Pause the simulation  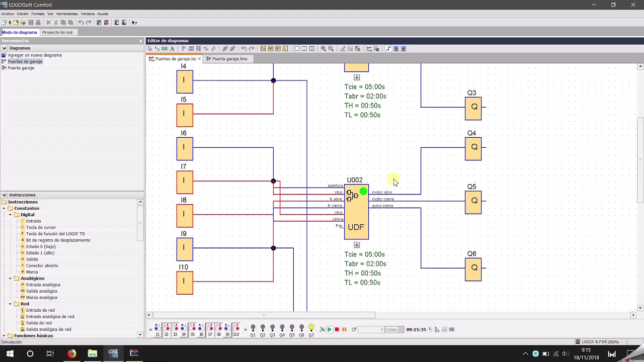point(344,329)
